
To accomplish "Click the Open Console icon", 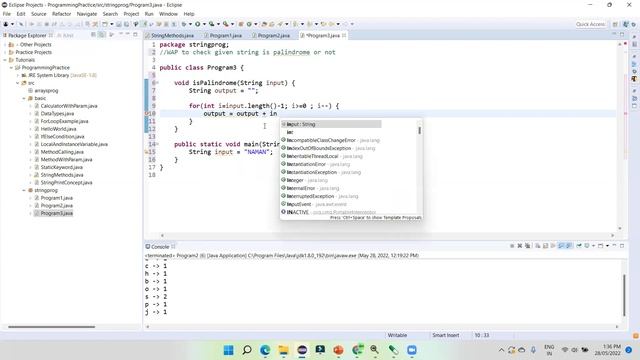I will 600,246.
